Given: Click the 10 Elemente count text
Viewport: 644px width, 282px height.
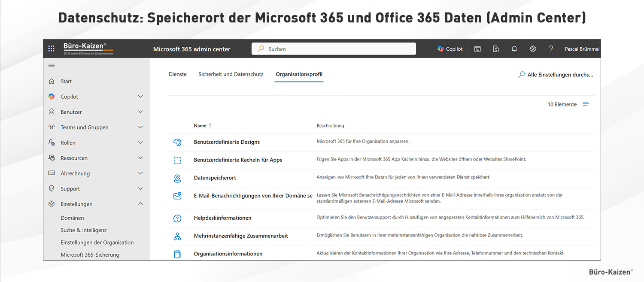Looking at the screenshot, I should point(562,104).
